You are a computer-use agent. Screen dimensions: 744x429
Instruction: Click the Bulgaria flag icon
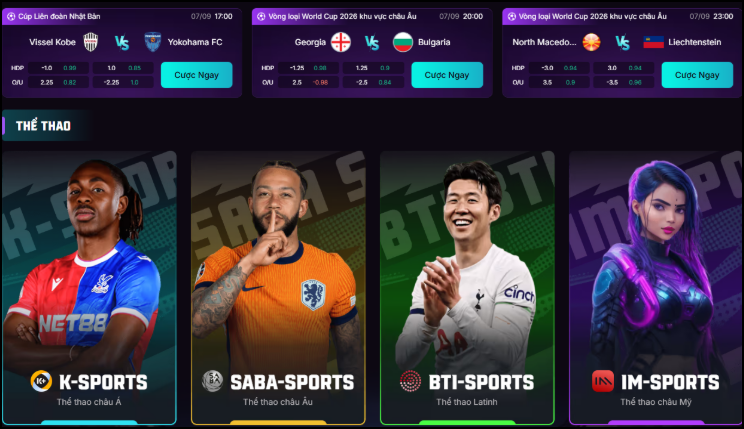point(403,42)
